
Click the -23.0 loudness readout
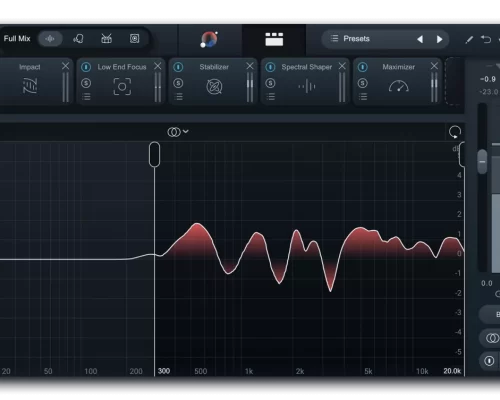click(489, 92)
